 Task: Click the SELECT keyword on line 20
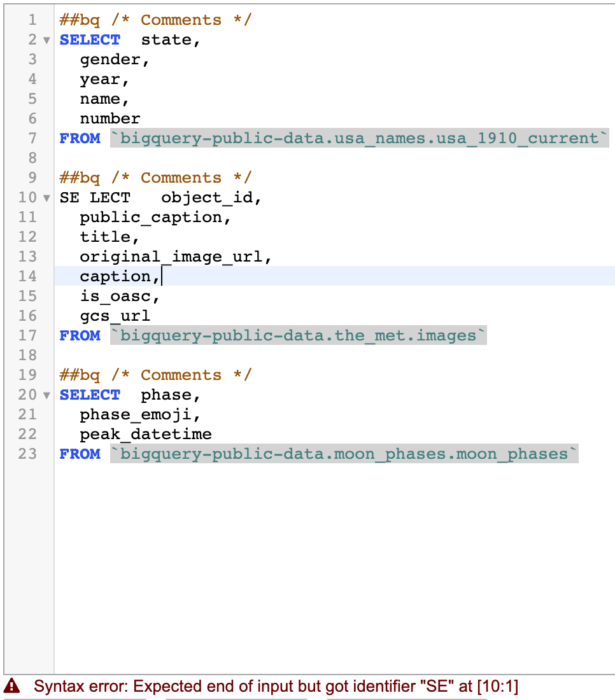(90, 395)
